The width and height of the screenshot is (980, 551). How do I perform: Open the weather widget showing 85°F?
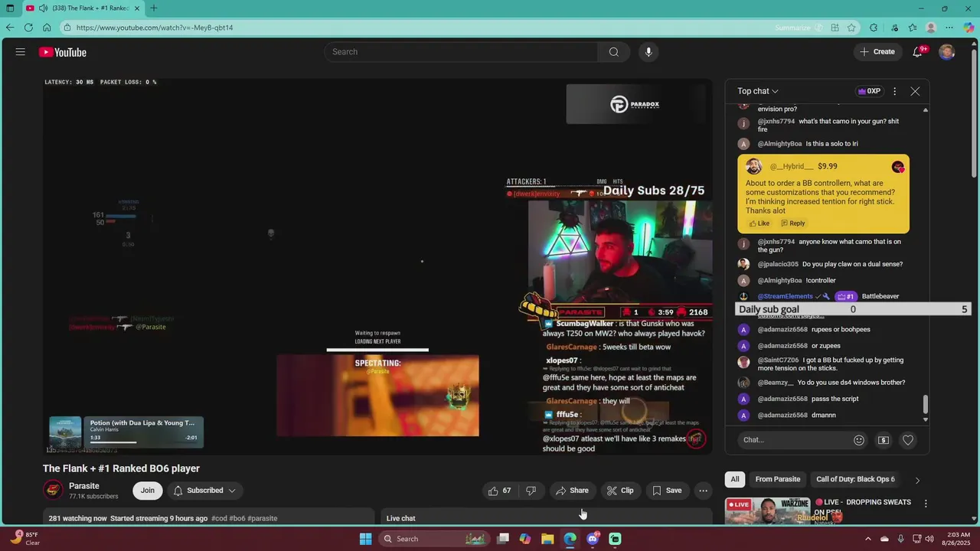pyautogui.click(x=25, y=539)
